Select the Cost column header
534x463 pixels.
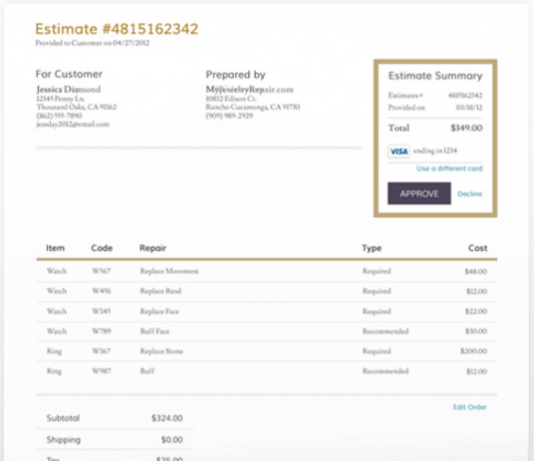click(477, 248)
